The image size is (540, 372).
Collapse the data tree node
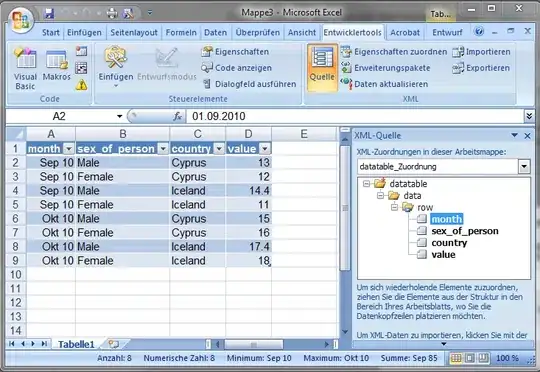click(380, 195)
